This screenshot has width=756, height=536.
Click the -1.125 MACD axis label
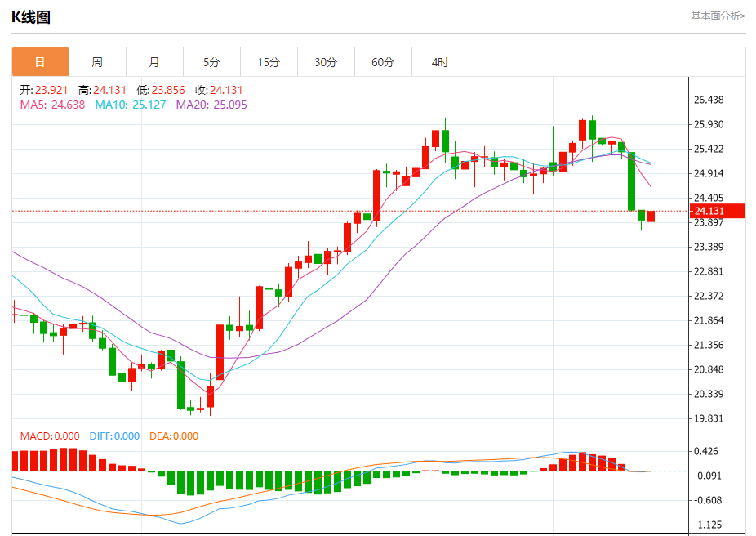[x=706, y=525]
